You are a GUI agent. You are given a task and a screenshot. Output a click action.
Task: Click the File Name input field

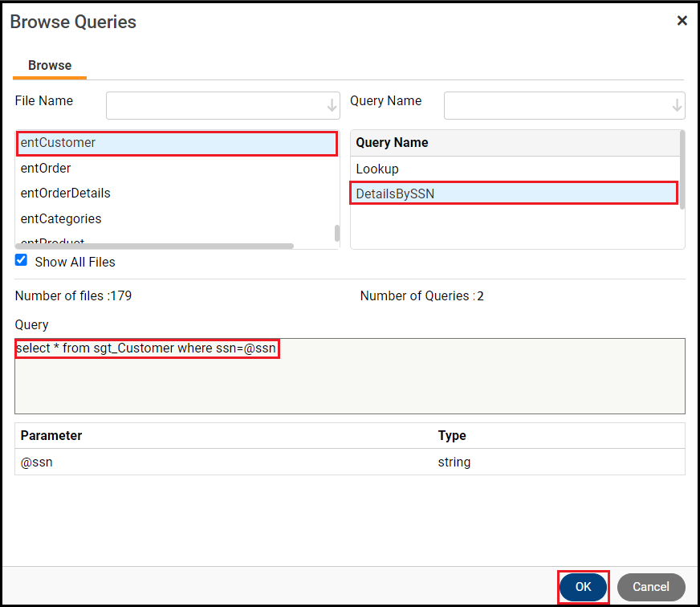pyautogui.click(x=215, y=105)
